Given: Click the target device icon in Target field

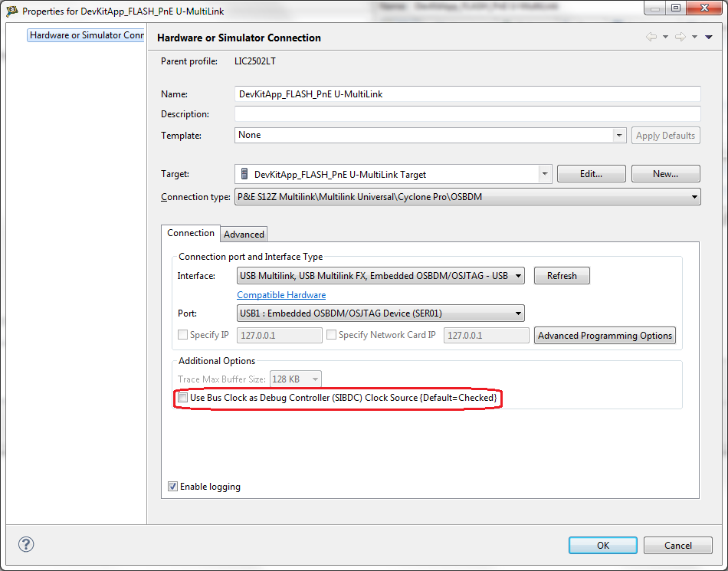Looking at the screenshot, I should 244,174.
